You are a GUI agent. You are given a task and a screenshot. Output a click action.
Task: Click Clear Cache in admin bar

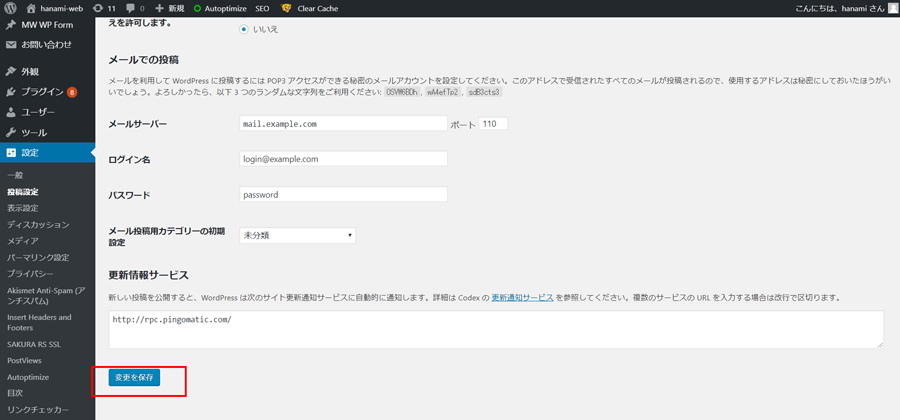310,9
